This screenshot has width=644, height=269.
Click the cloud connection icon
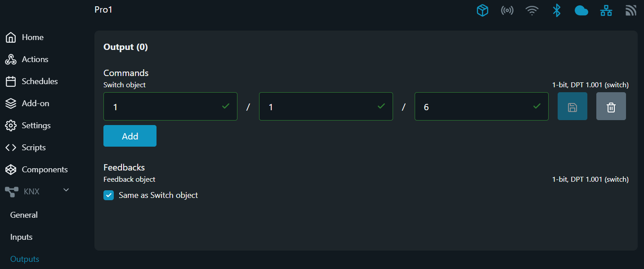pos(581,11)
